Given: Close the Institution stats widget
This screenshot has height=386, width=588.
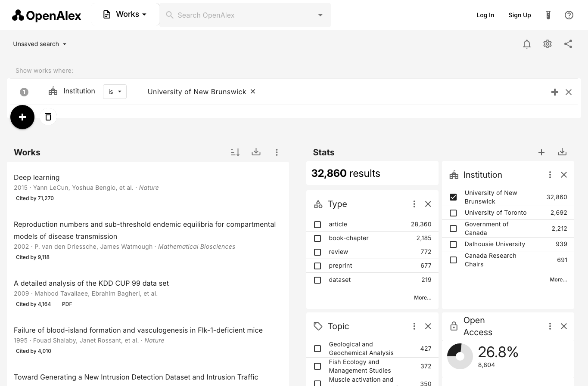Looking at the screenshot, I should point(564,175).
